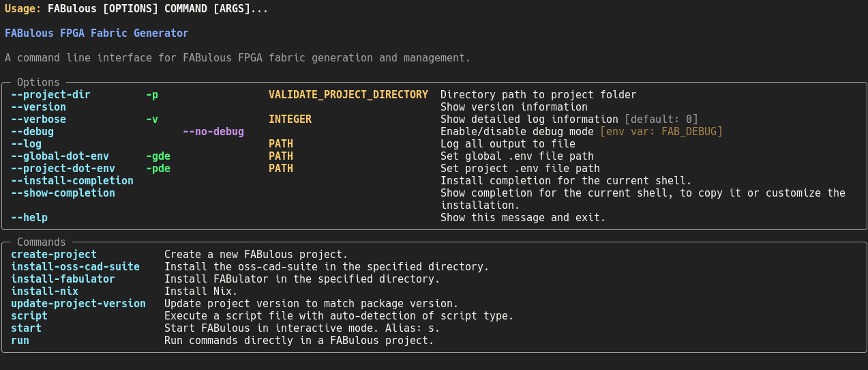Viewport: 868px width, 370px height.
Task: Click the -pde short flag
Action: pos(158,169)
